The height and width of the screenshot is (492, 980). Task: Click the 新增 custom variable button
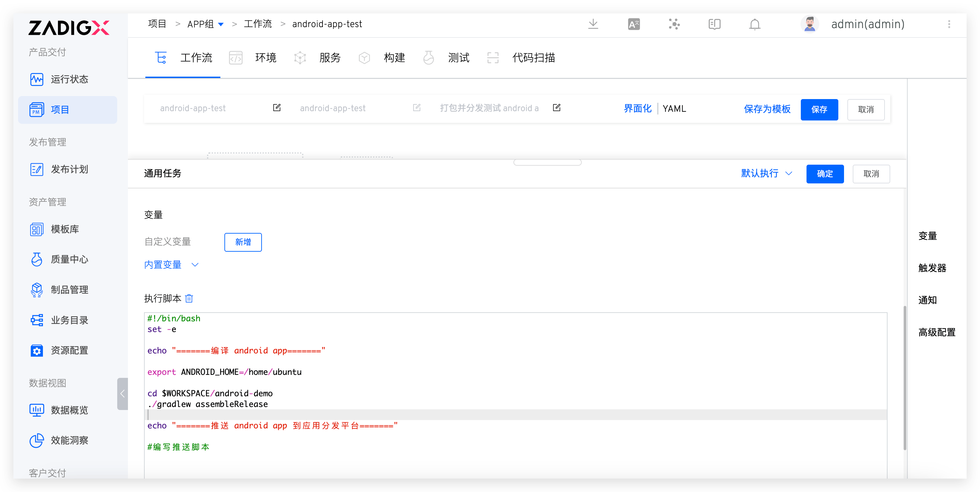243,242
